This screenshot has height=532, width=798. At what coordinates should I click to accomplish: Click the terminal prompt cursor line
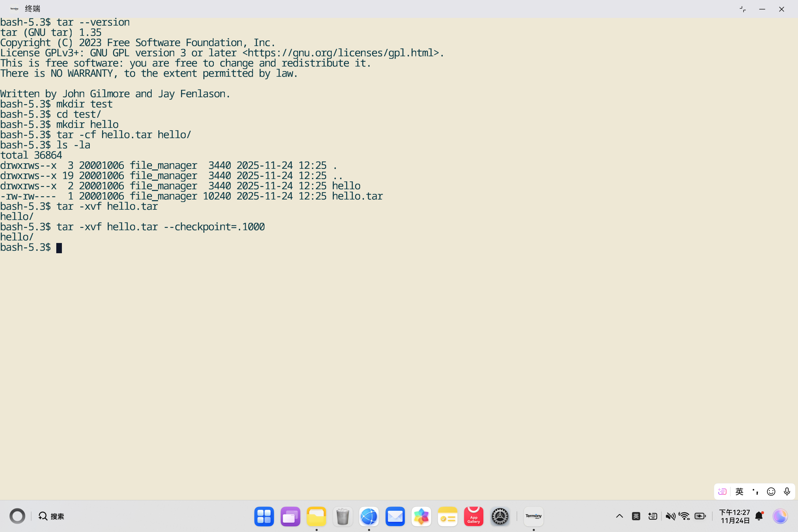point(59,248)
